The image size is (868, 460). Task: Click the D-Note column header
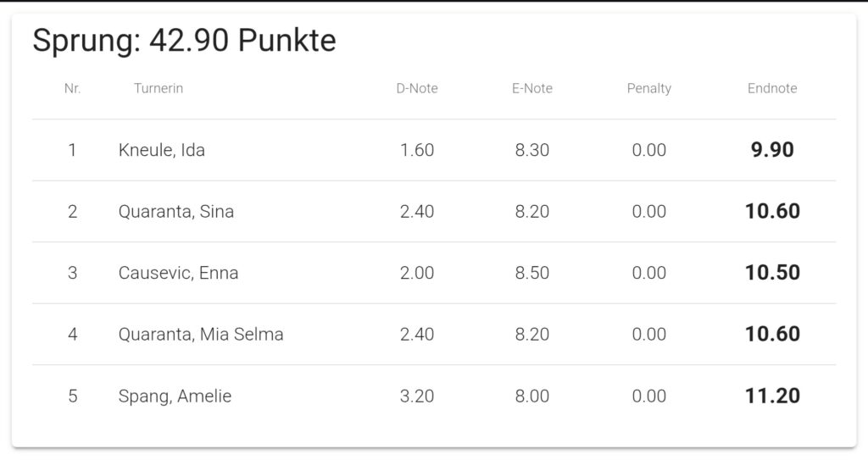point(417,89)
